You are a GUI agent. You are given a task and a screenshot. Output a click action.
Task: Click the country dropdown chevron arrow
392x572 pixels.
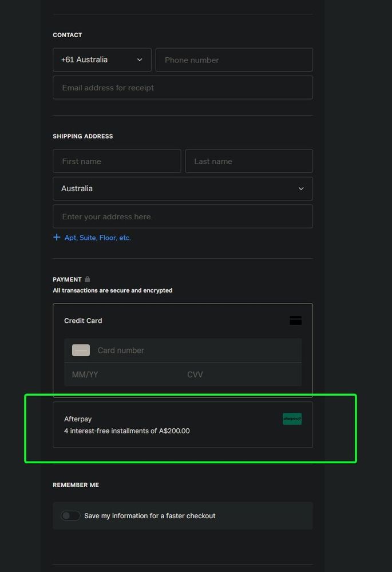301,188
